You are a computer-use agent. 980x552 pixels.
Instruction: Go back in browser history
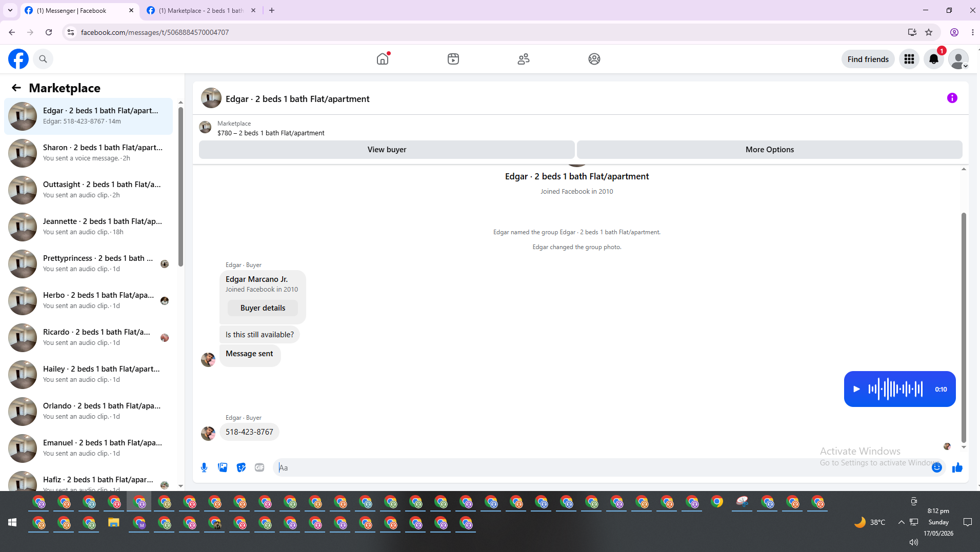12,32
